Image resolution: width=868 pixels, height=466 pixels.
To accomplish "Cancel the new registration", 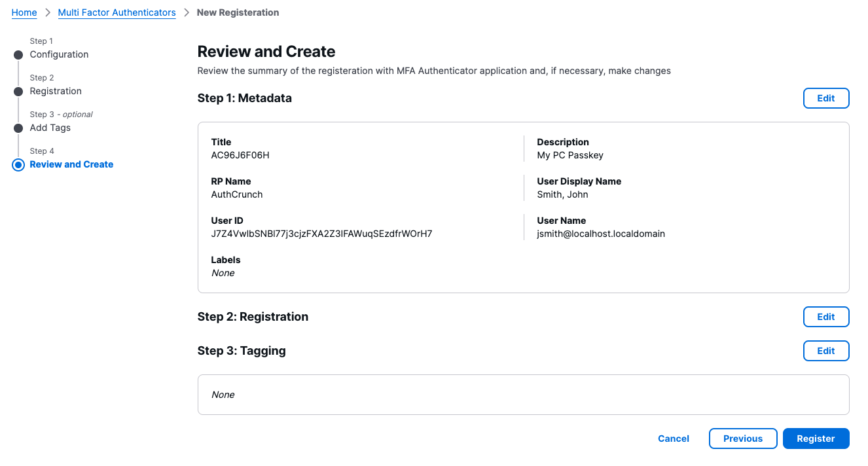I will pos(673,439).
